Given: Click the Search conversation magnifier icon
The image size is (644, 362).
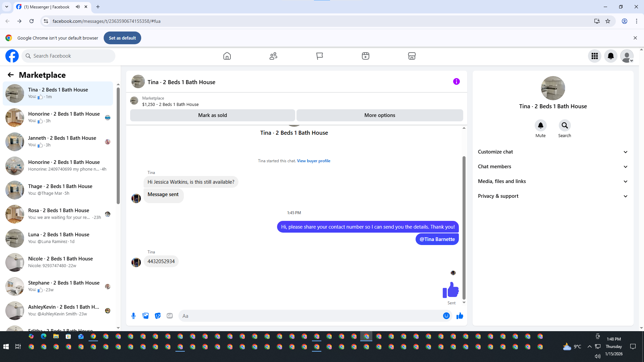Looking at the screenshot, I should pyautogui.click(x=565, y=125).
